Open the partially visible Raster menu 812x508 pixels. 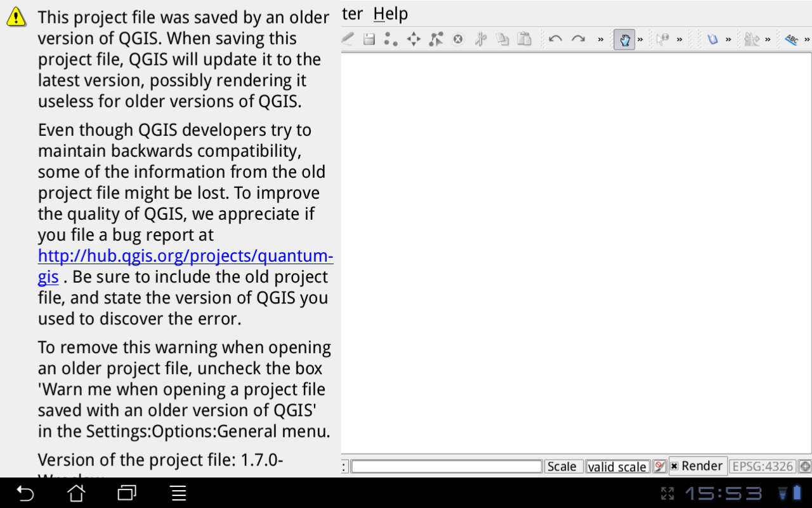(x=353, y=13)
